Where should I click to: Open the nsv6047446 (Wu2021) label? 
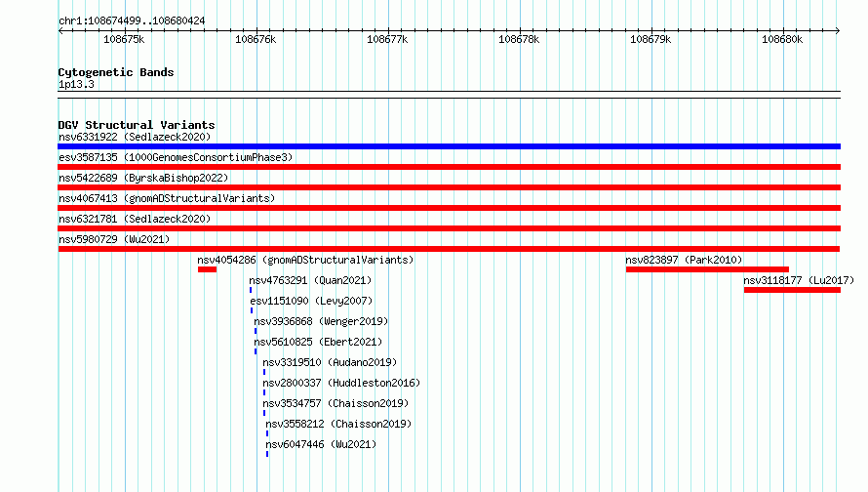click(x=321, y=444)
